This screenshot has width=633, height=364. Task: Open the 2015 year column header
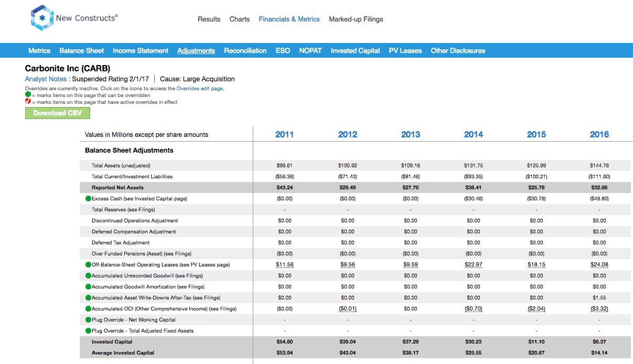537,135
